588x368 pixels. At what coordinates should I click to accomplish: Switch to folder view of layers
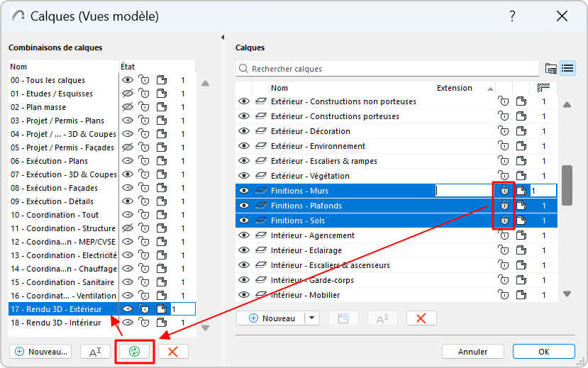[551, 69]
